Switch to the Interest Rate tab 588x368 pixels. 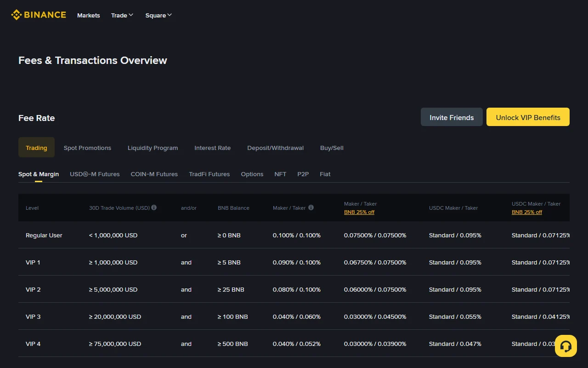(212, 148)
